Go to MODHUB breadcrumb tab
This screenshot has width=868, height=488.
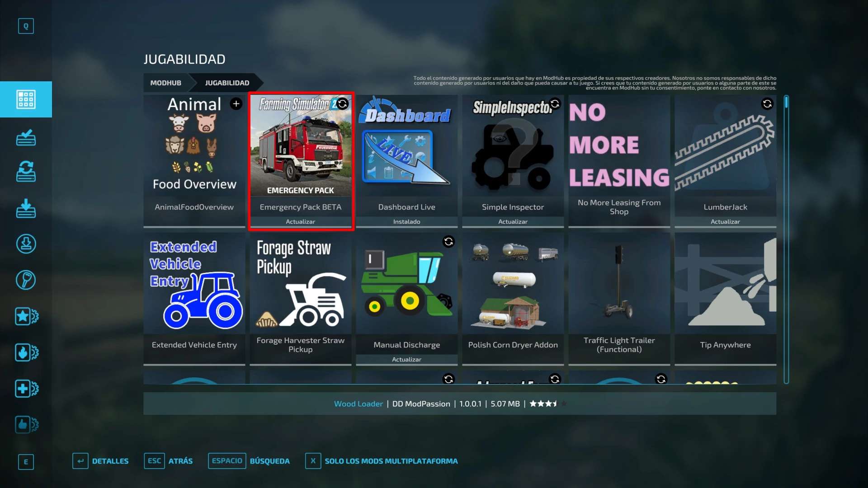[166, 83]
